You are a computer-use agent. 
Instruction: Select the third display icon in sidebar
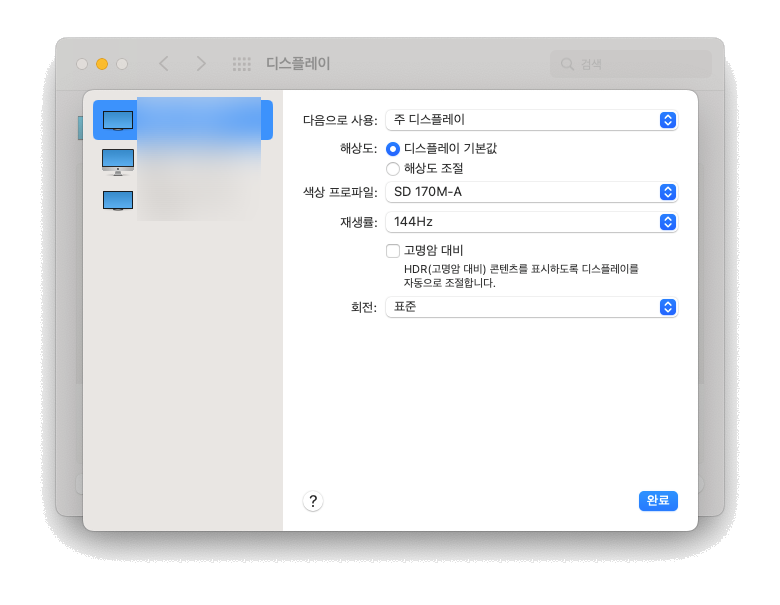118,201
